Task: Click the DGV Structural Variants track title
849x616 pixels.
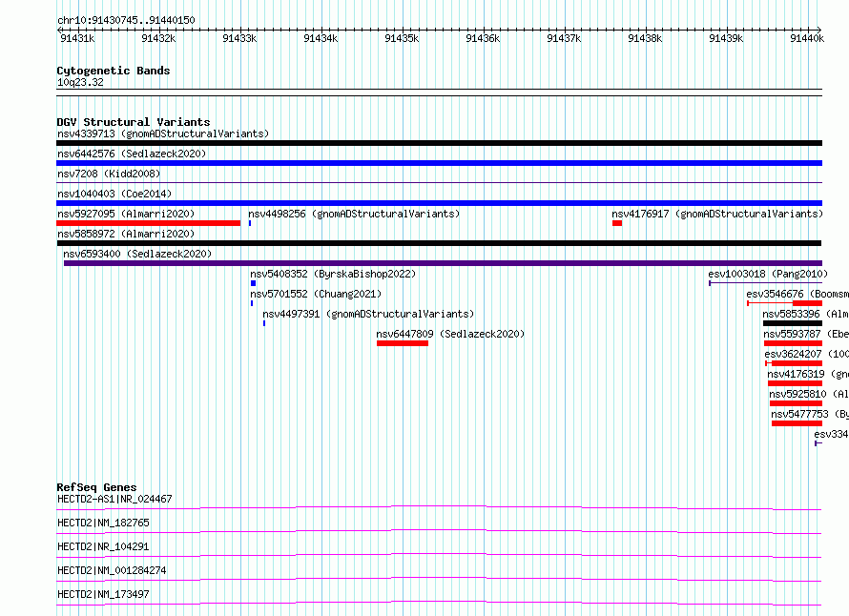Action: click(x=134, y=122)
